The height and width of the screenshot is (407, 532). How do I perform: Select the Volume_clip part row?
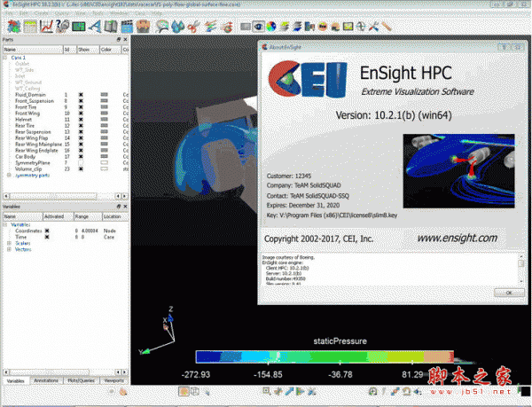click(x=66, y=168)
